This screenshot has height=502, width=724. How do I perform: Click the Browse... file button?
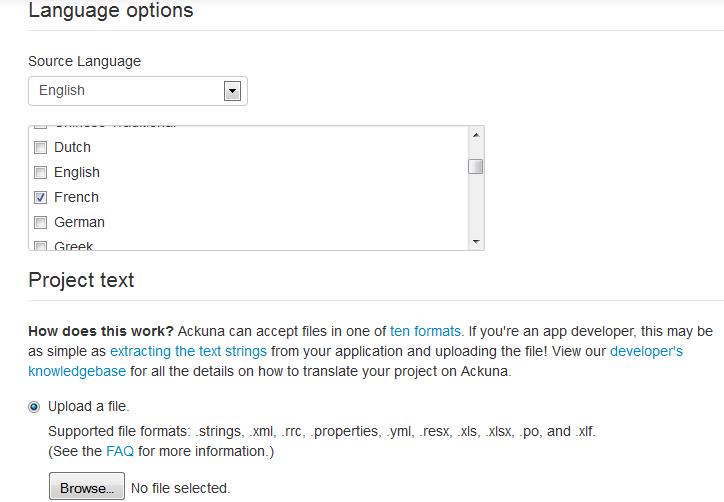(x=87, y=486)
